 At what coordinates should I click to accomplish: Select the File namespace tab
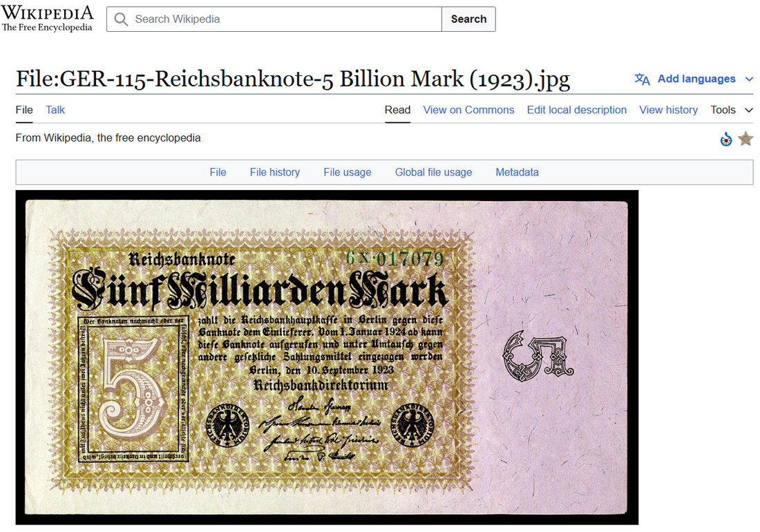[24, 110]
